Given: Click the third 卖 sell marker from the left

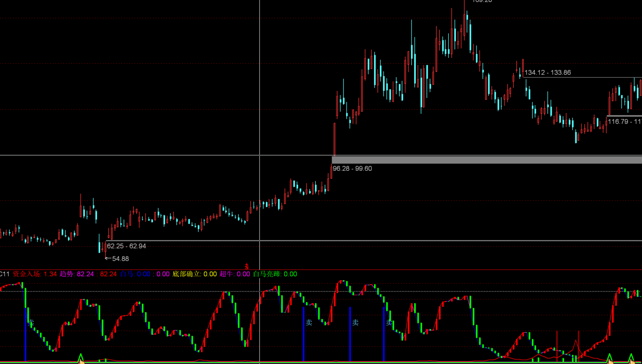Looking at the screenshot, I should pos(355,323).
